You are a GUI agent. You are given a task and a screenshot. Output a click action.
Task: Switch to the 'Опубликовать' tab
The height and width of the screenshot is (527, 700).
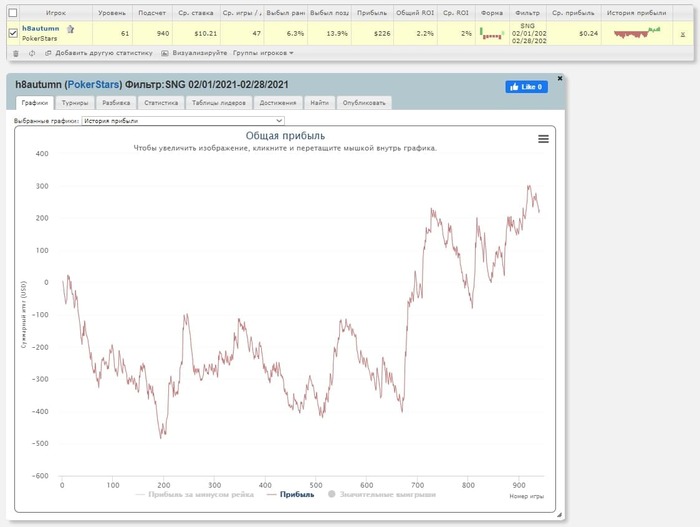(364, 103)
